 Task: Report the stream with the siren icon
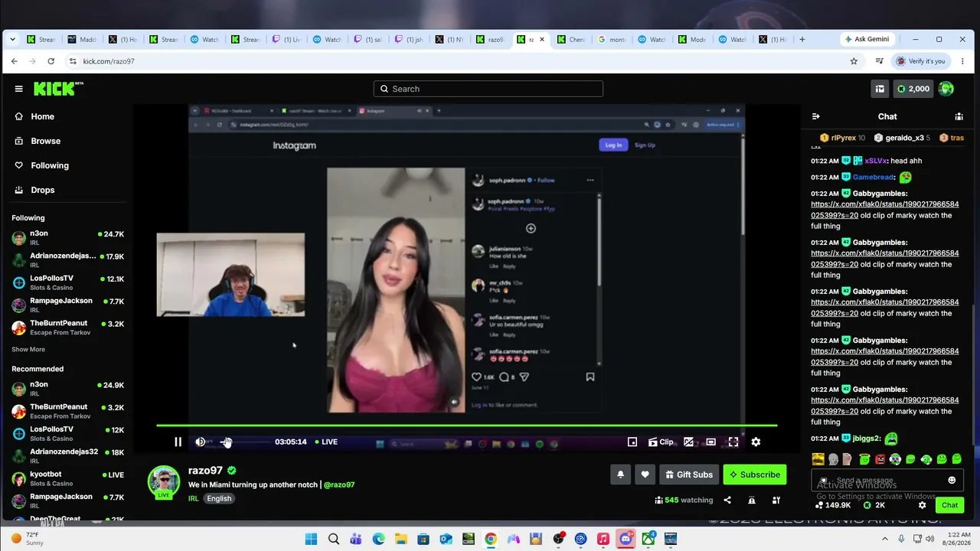click(752, 500)
